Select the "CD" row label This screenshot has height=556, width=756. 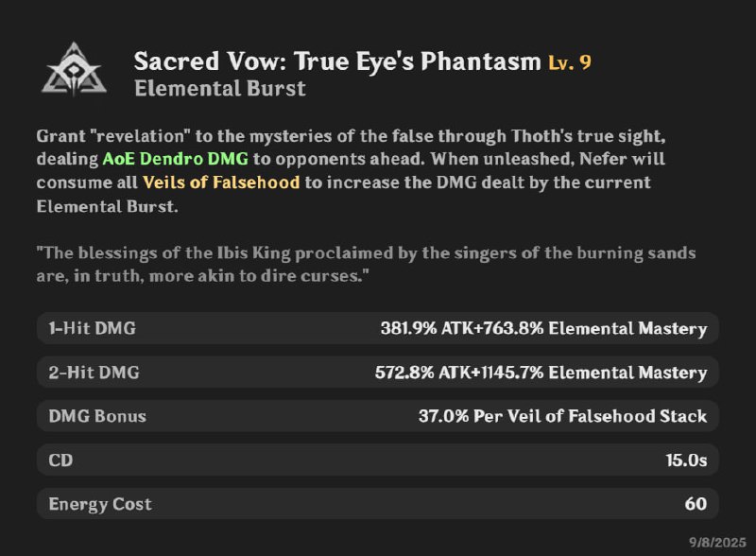click(60, 460)
